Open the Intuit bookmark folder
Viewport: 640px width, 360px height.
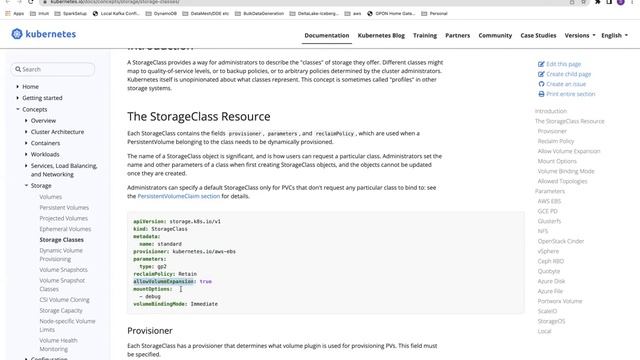tap(39, 13)
